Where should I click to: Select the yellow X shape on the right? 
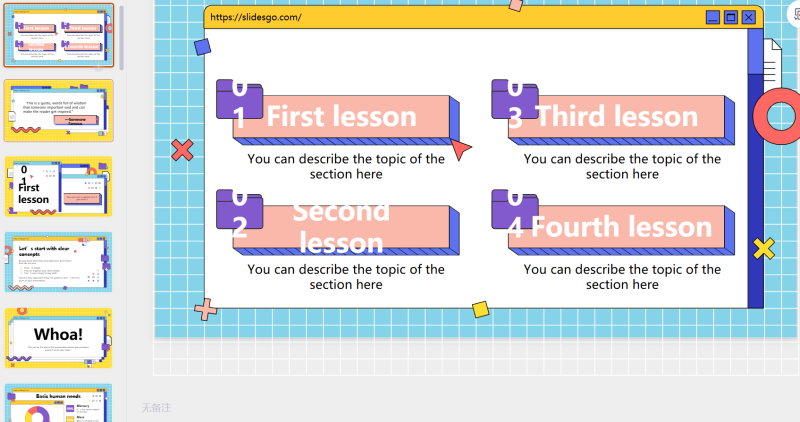pyautogui.click(x=764, y=249)
